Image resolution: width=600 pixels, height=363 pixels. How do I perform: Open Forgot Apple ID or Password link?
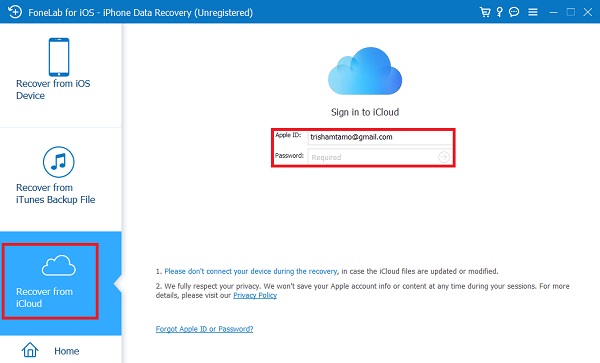click(204, 329)
